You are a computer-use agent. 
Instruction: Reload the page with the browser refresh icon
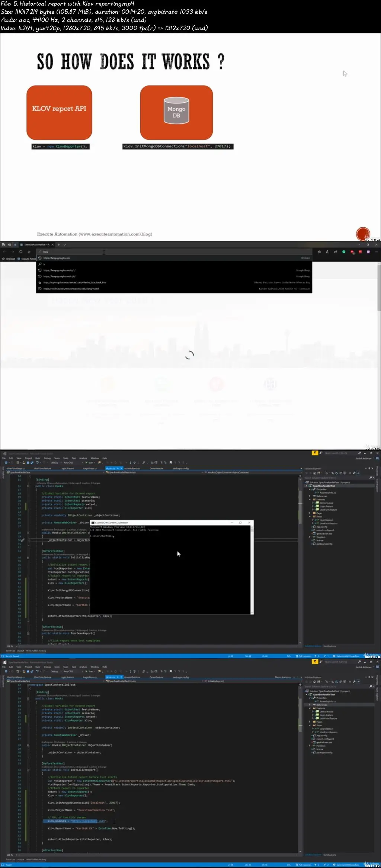21,252
